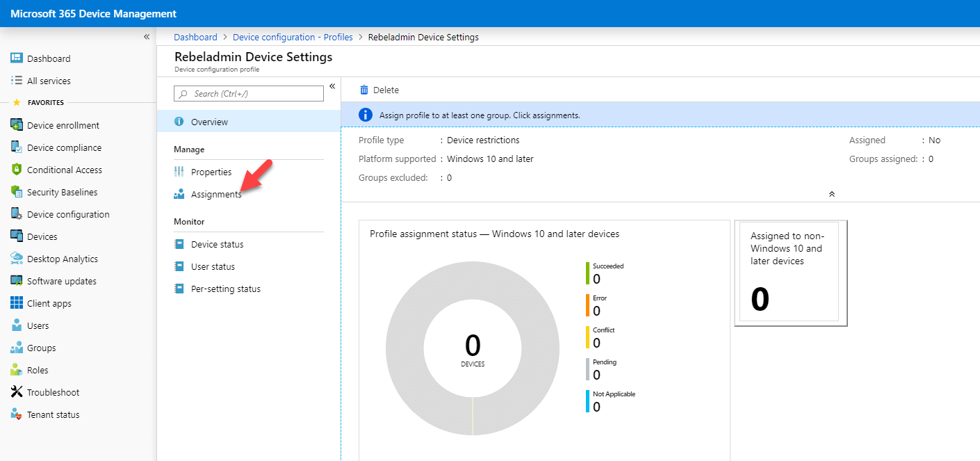The width and height of the screenshot is (980, 461).
Task: Click the Conditional Access shield icon
Action: (17, 170)
